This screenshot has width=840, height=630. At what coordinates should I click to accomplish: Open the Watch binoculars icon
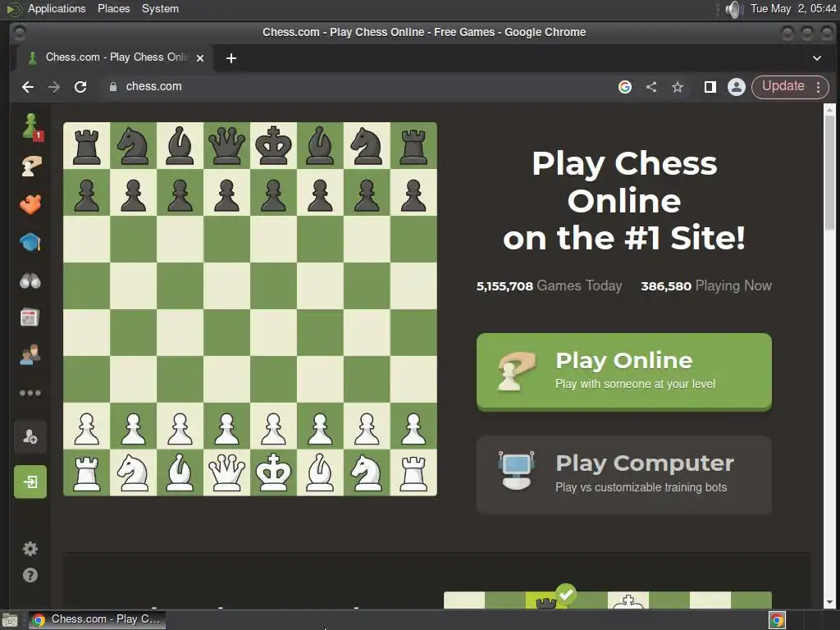[30, 281]
